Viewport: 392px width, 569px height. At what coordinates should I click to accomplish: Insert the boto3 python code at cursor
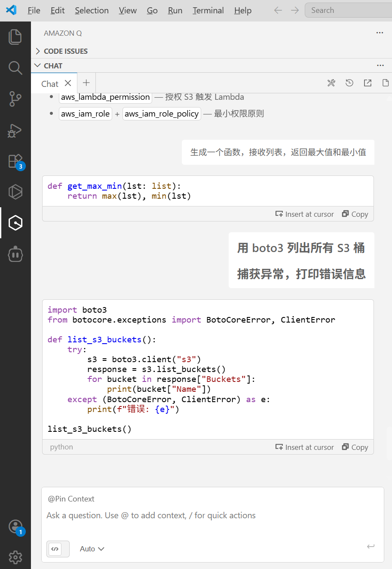click(x=305, y=447)
